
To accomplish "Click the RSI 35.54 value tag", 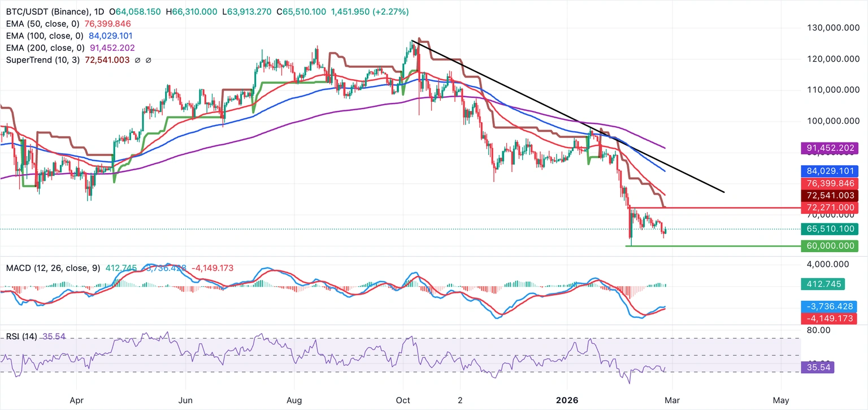I will tap(818, 368).
